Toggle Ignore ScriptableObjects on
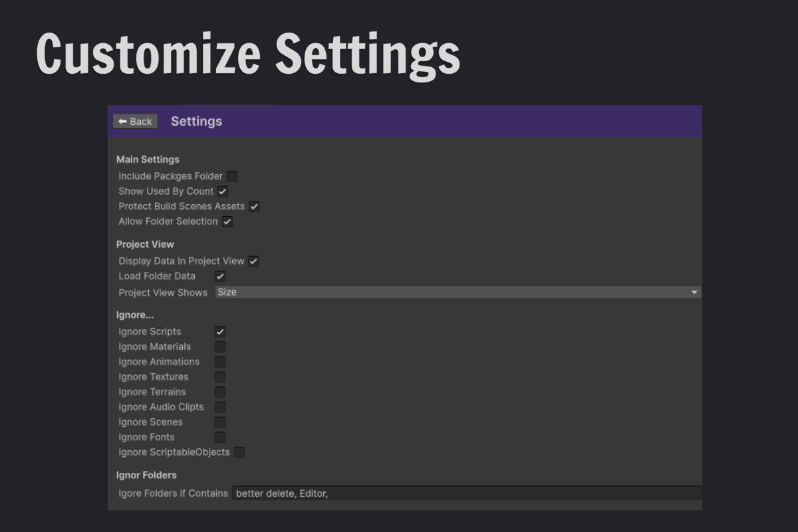 [239, 452]
